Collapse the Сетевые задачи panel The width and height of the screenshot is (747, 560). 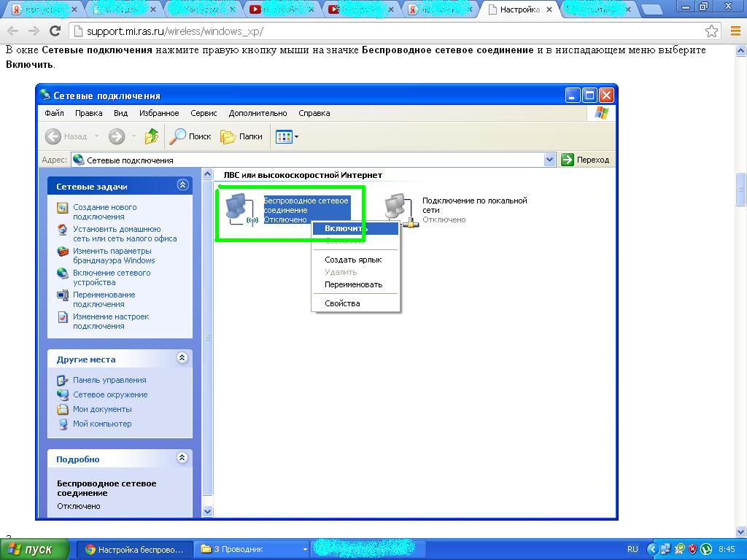(182, 185)
